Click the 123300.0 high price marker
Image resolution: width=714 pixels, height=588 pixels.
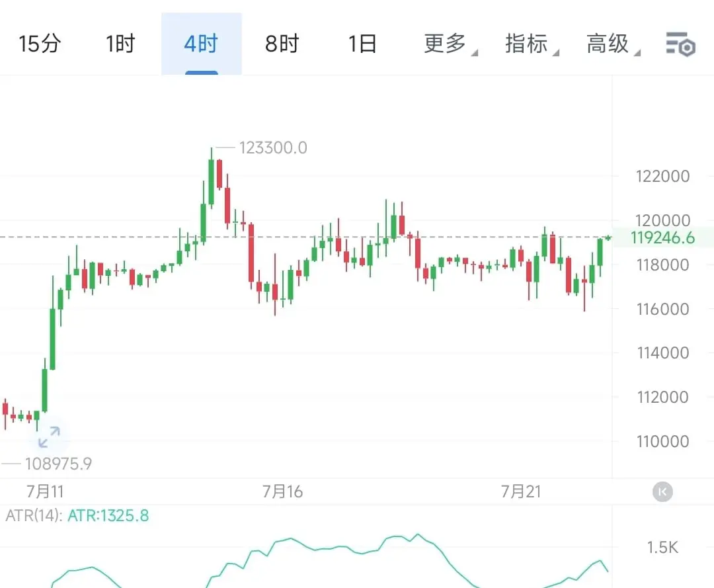pyautogui.click(x=273, y=148)
